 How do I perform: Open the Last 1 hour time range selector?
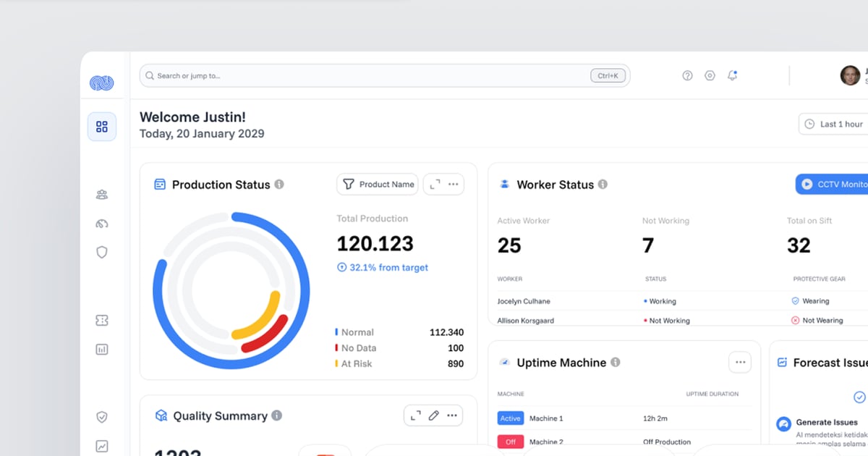pyautogui.click(x=834, y=124)
